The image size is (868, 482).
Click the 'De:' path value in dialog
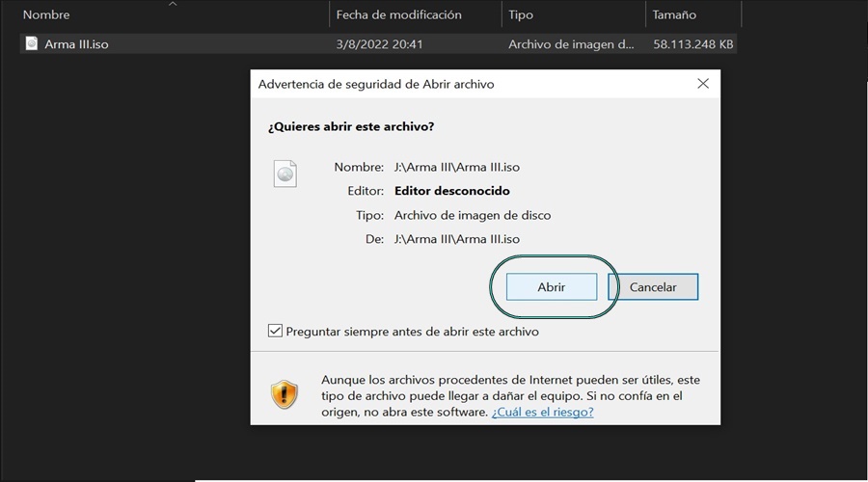[457, 239]
